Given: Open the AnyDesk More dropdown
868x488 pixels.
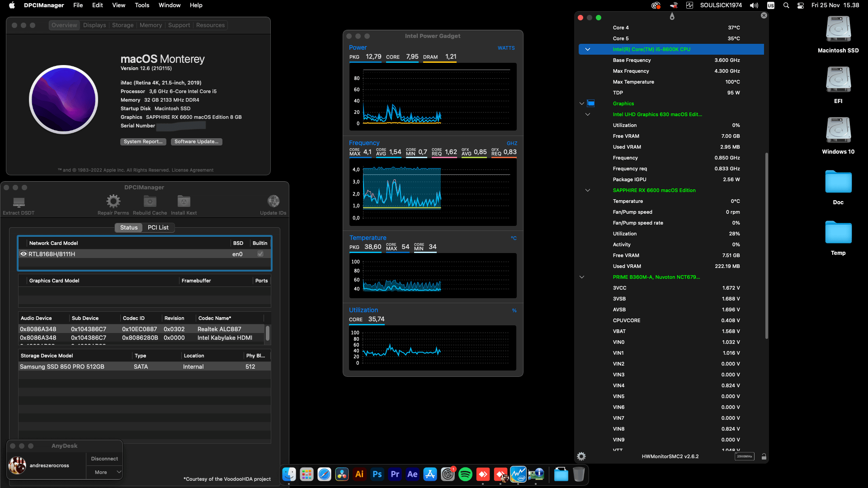Looking at the screenshot, I should click(104, 472).
